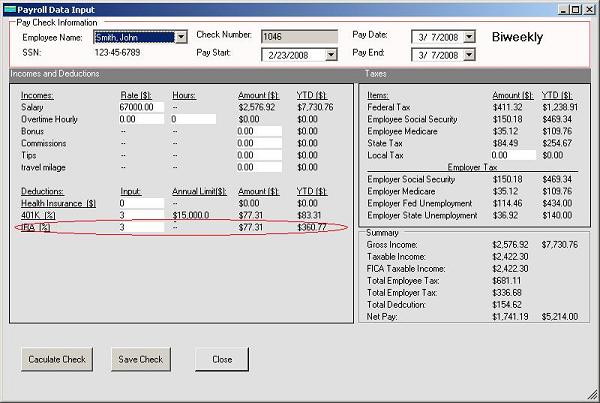The width and height of the screenshot is (600, 403).
Task: Click the Overtime Hourly rate field
Action: (142, 118)
